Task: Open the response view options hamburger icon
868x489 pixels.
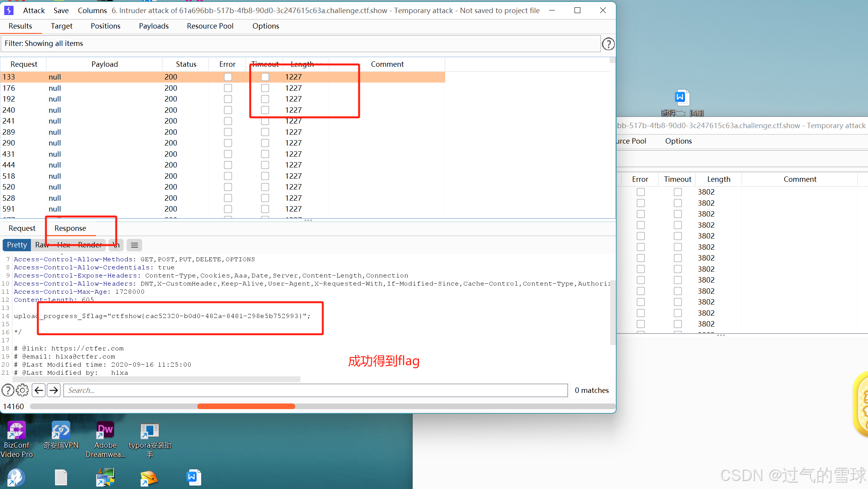Action: (x=134, y=245)
